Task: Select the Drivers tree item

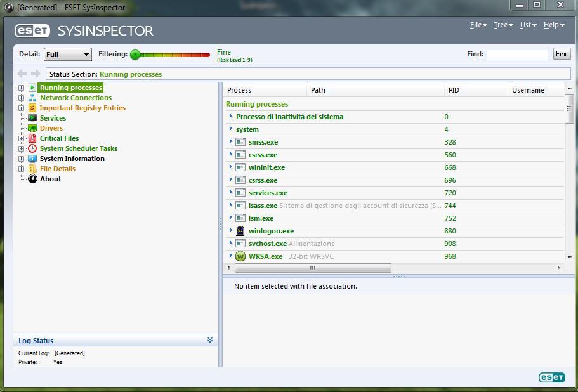Action: pos(51,128)
